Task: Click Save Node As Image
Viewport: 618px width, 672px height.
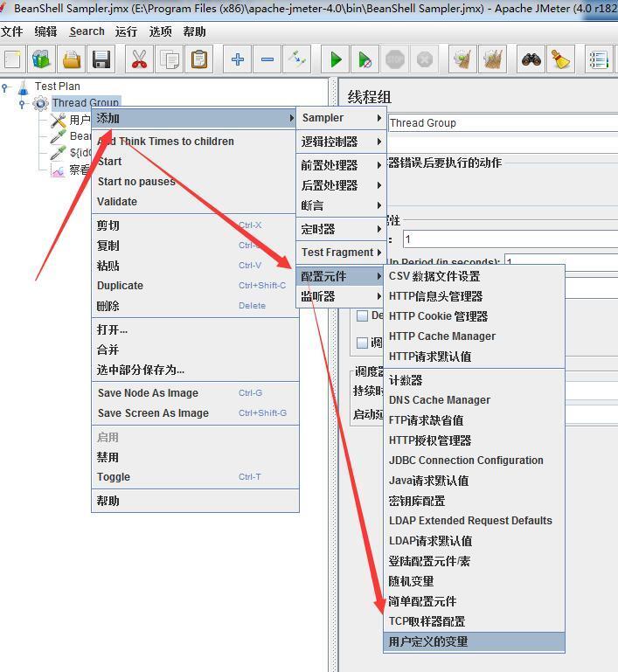Action: (x=196, y=393)
